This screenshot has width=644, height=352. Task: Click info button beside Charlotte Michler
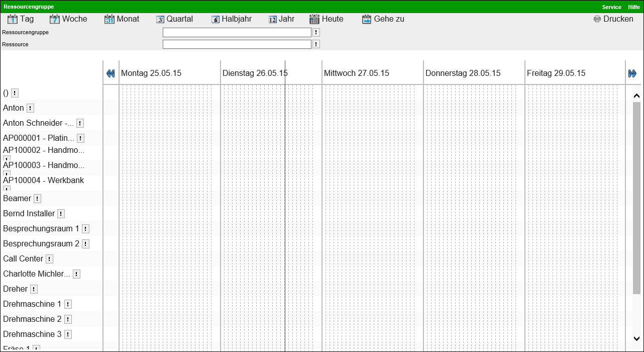tap(76, 274)
